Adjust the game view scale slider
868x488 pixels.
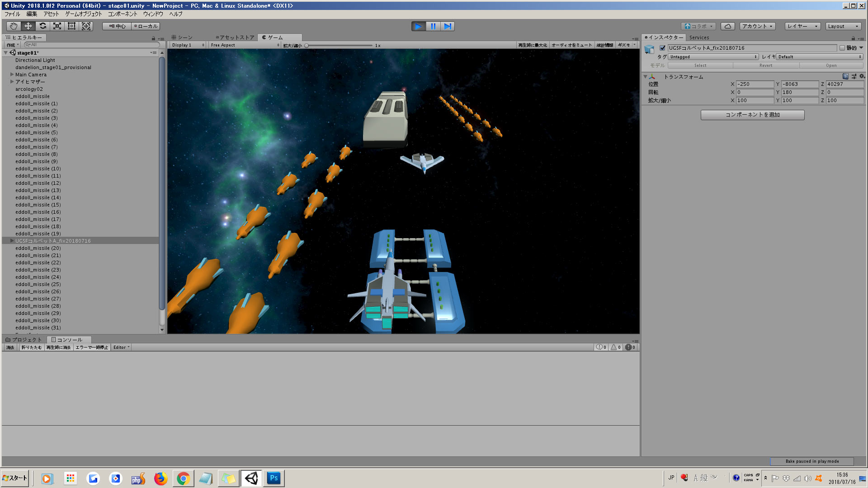(307, 46)
